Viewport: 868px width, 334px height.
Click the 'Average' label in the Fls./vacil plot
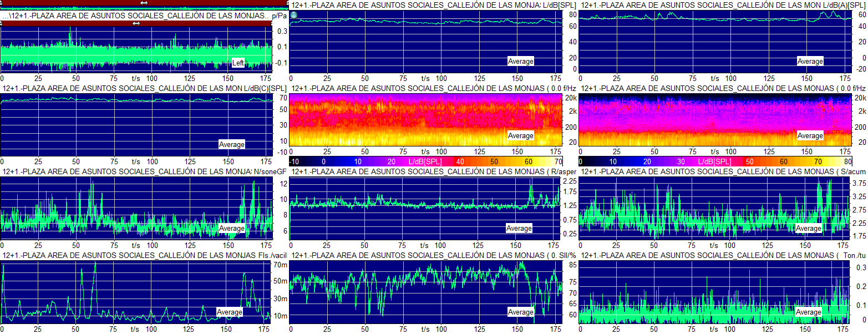point(229,312)
